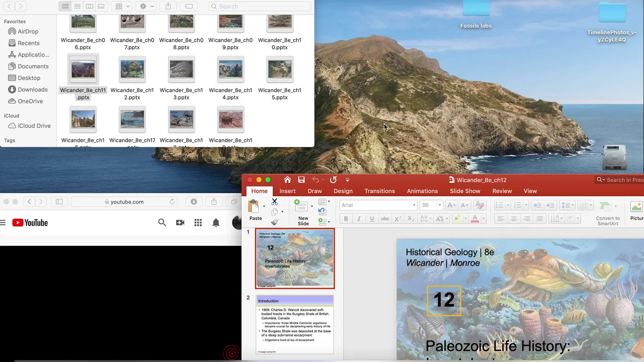Open AirDrop in the Finder sidebar
Viewport: 644px width, 362px height.
point(28,31)
